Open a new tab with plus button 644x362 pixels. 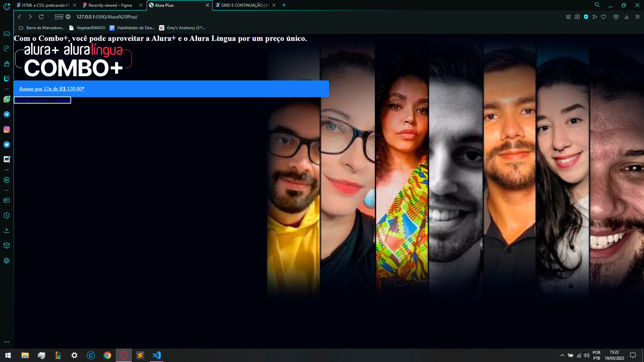(x=284, y=5)
